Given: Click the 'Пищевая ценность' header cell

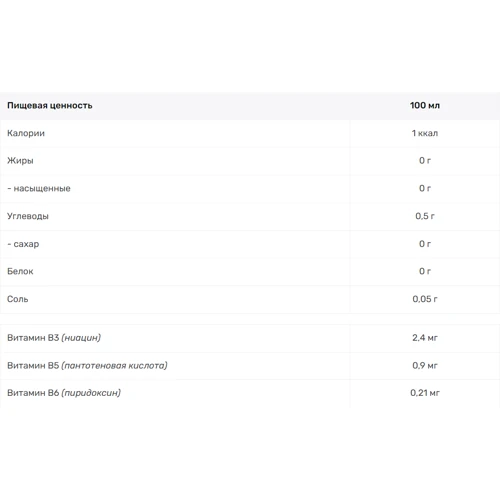Looking at the screenshot, I should (50, 106).
